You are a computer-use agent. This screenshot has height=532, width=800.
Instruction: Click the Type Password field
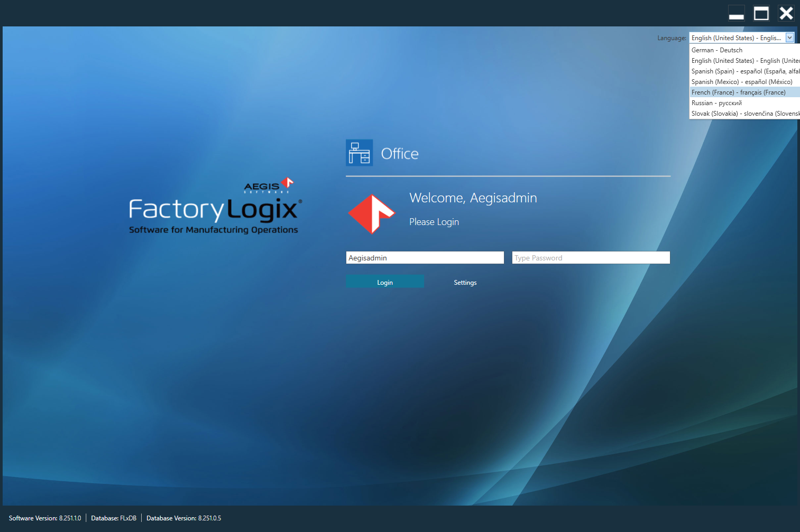pyautogui.click(x=590, y=257)
